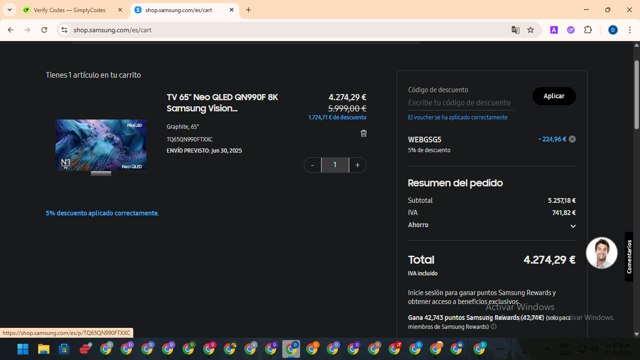This screenshot has width=640, height=360.
Task: Open a new browser tab
Action: click(x=248, y=10)
